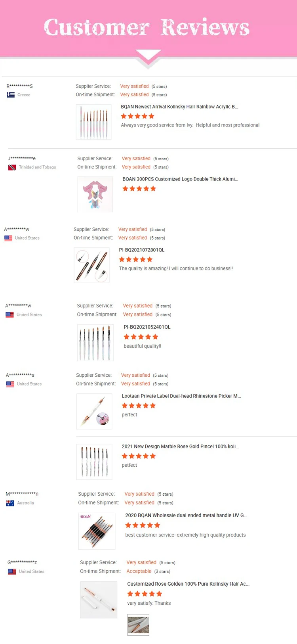Image resolution: width=297 pixels, height=644 pixels.
Task: Open BQAN Newest Arrival Kolinsky Hair Rainbow link
Action: click(179, 107)
